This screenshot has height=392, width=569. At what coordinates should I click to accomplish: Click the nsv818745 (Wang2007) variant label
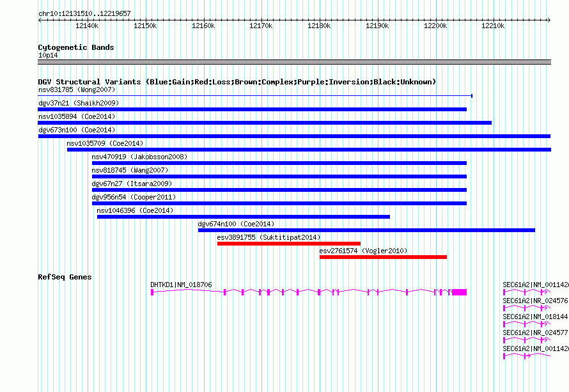click(x=130, y=170)
